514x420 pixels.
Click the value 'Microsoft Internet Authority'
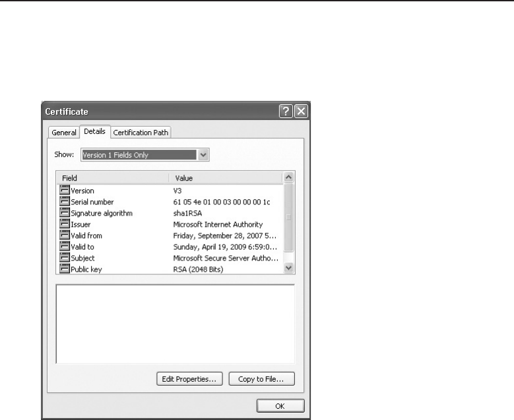(218, 224)
